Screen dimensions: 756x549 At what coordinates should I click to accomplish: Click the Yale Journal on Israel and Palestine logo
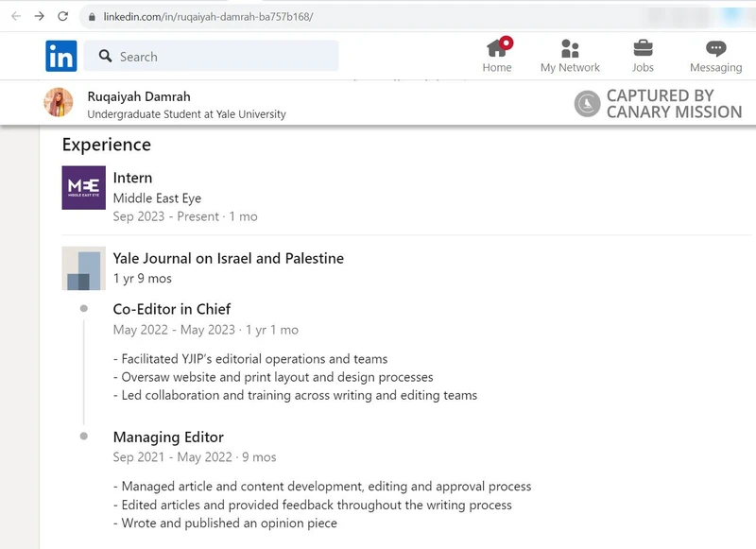coord(84,268)
